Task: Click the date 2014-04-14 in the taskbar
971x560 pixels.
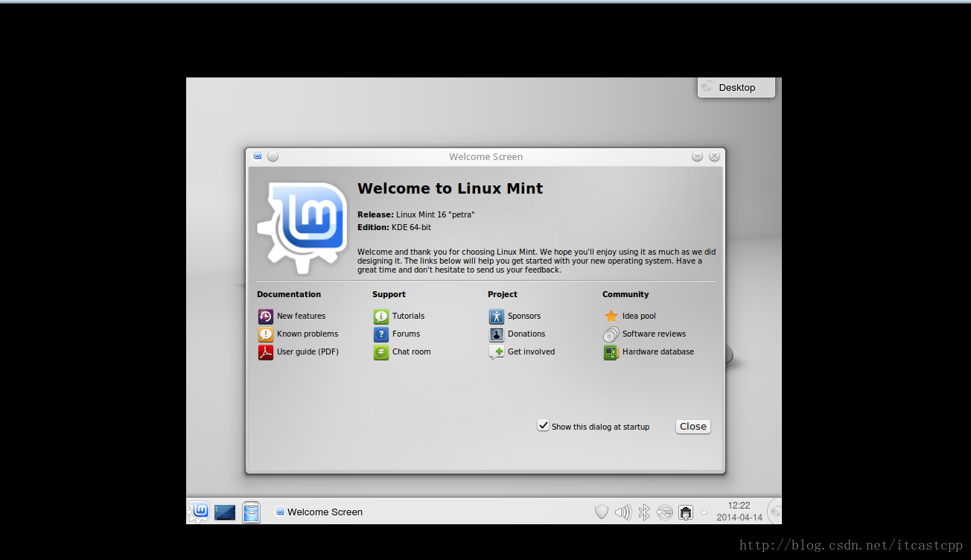Action: point(739,518)
